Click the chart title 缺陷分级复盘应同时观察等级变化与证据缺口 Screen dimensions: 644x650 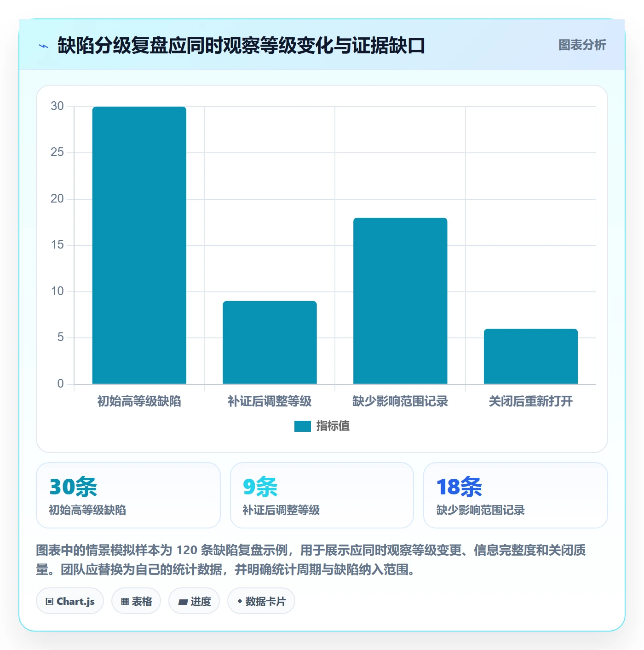pyautogui.click(x=241, y=46)
